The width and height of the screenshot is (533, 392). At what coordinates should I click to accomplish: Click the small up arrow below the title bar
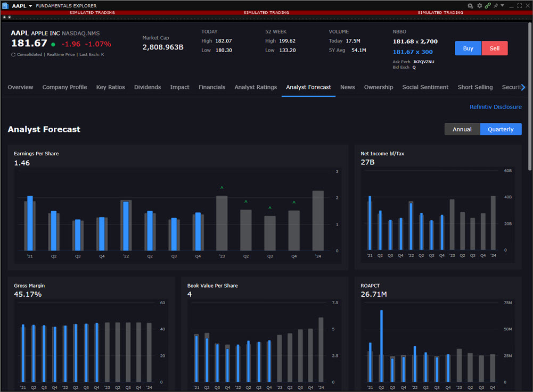(x=4, y=17)
